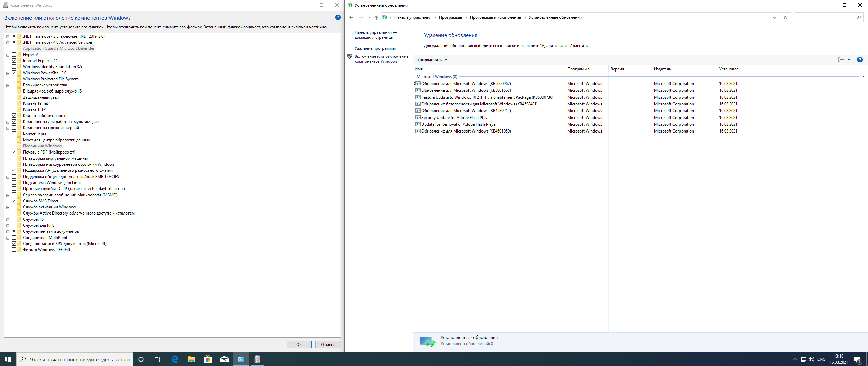Image resolution: width=868 pixels, height=366 pixels.
Task: Open Панель управления домашняя страница link
Action: point(375,35)
